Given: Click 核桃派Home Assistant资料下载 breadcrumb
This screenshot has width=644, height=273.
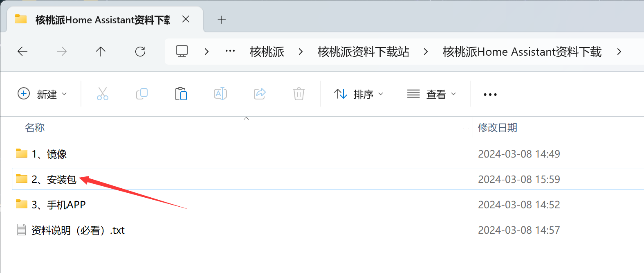Looking at the screenshot, I should tap(522, 52).
